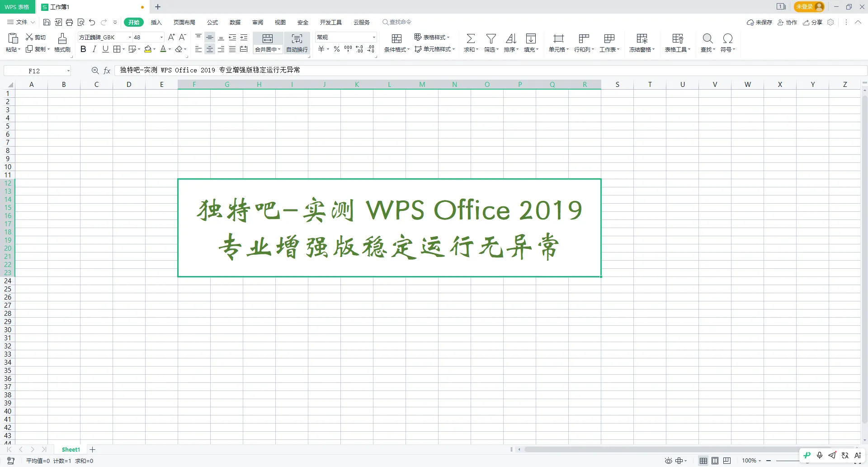Click the Sort (排序) icon

[x=511, y=38]
